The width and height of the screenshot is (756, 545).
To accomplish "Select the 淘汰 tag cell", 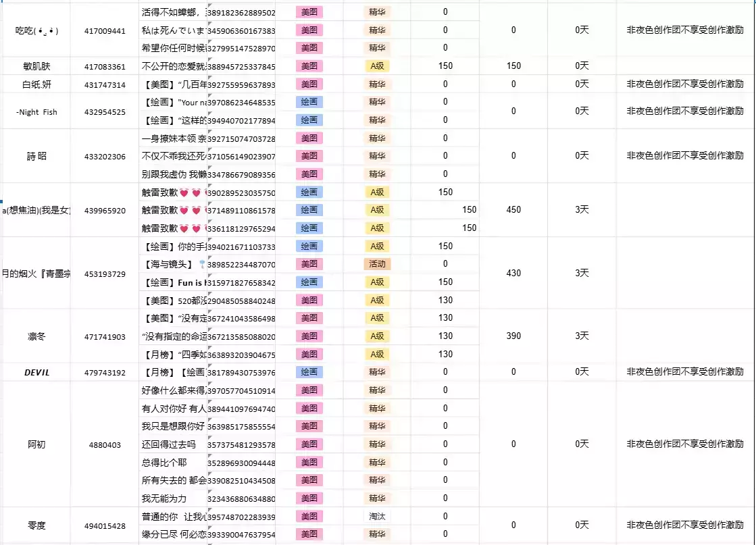I will point(377,517).
